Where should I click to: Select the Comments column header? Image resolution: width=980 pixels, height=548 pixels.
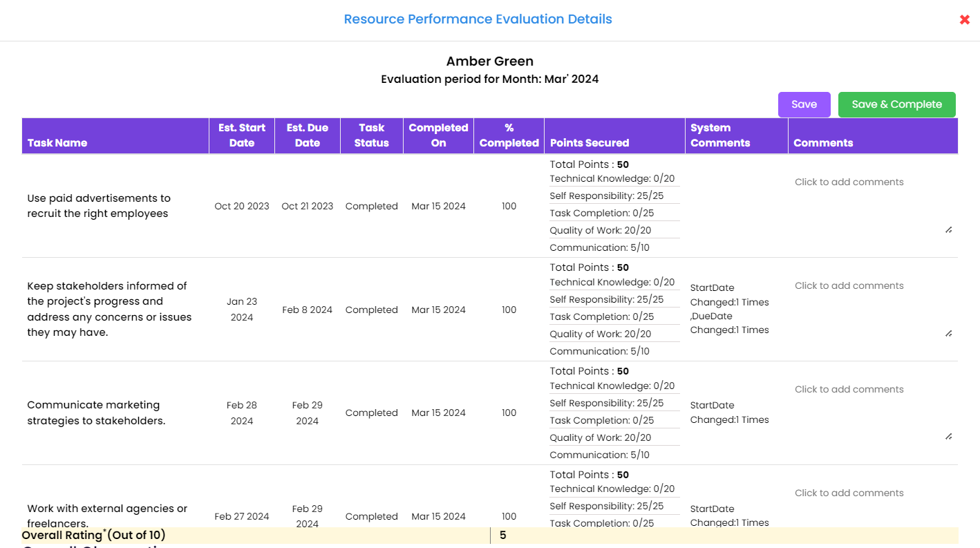[823, 142]
